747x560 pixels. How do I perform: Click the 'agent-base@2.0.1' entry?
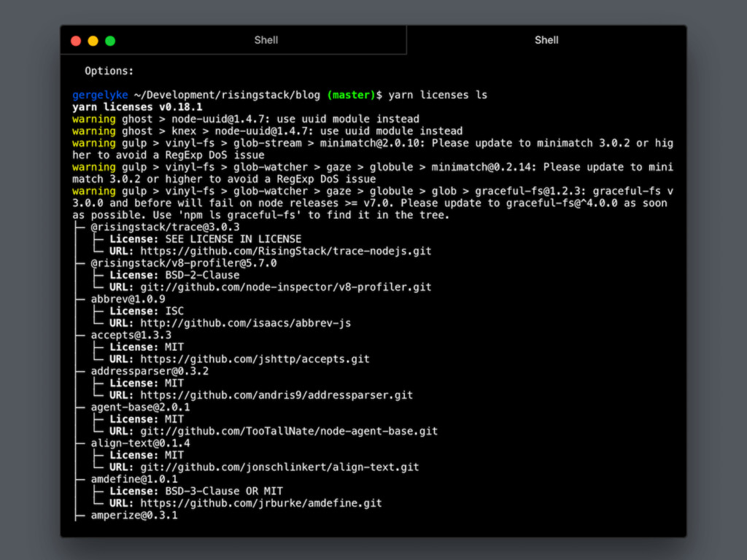[141, 407]
